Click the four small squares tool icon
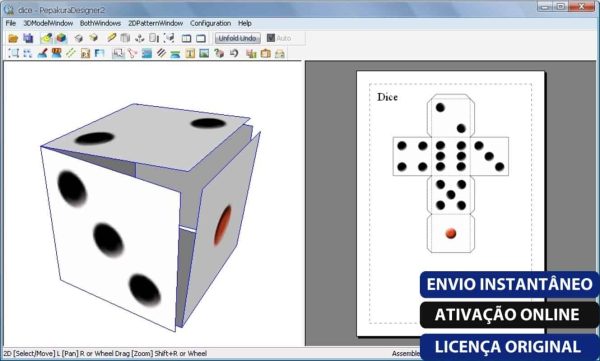This screenshot has height=361, width=600. tap(28, 54)
